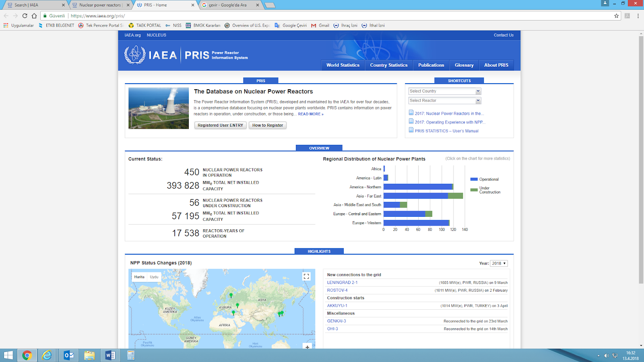Open document icon for 2017 Nuclear Power Reactors
Screen dimensions: 644x362
pyautogui.click(x=411, y=113)
